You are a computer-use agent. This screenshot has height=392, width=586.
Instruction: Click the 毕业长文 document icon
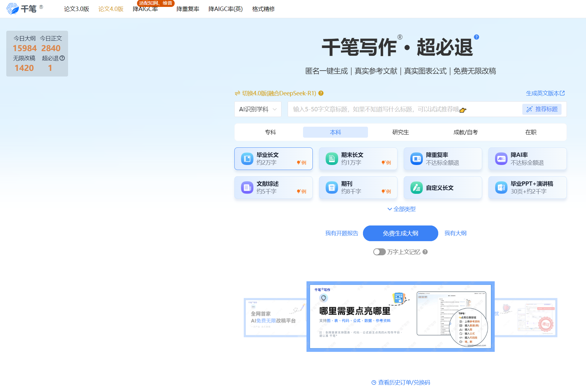[247, 159]
